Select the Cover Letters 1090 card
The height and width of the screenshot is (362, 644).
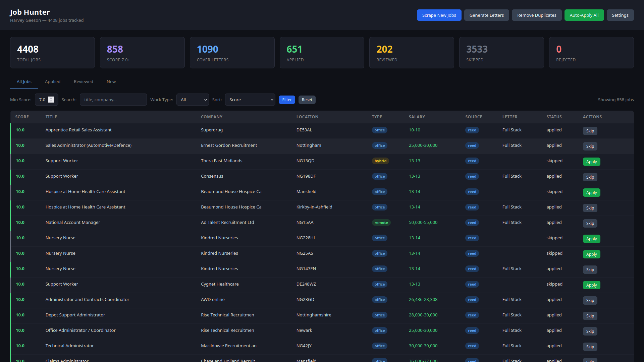pos(232,53)
